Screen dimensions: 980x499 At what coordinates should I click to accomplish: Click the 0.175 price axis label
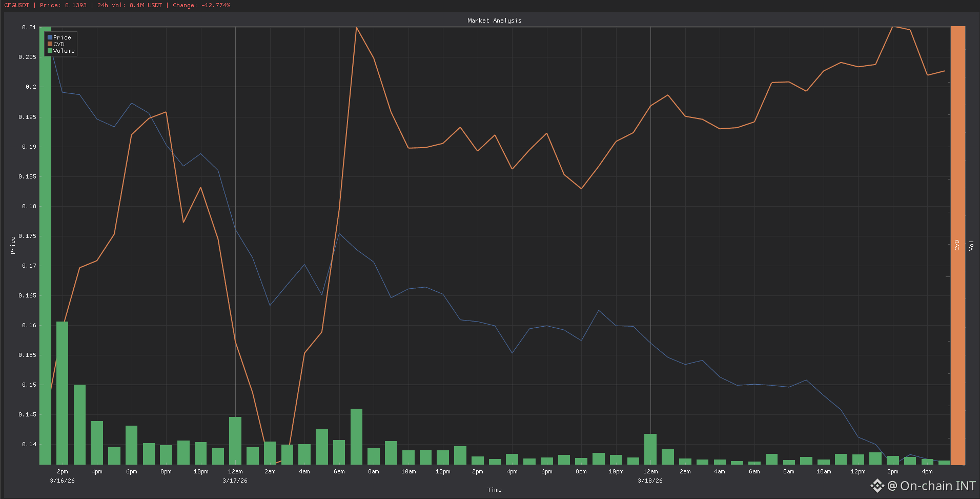tap(28, 236)
